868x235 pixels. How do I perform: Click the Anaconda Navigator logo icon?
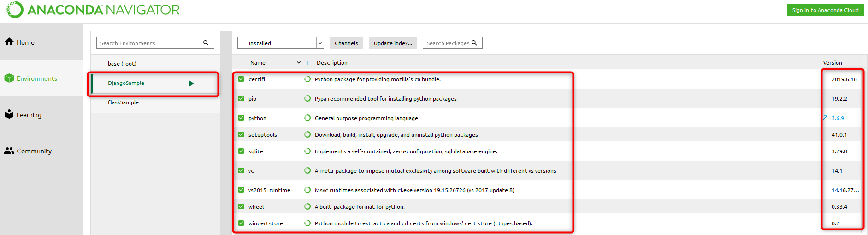(15, 10)
